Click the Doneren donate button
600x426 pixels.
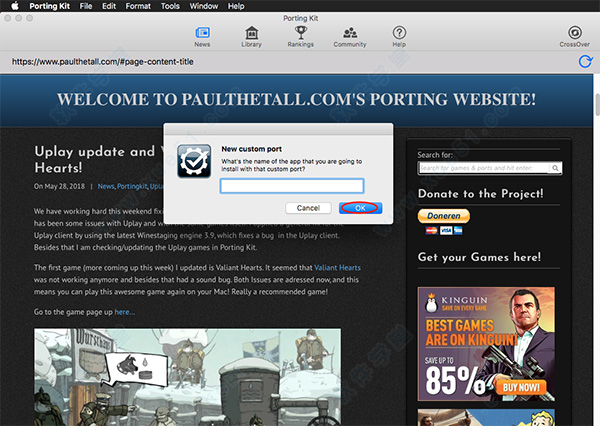[443, 216]
